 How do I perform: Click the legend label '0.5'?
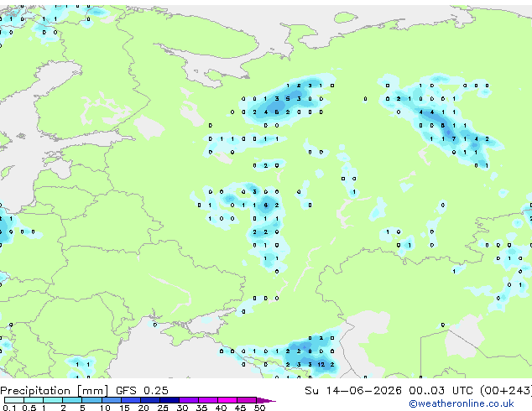click(x=29, y=408)
